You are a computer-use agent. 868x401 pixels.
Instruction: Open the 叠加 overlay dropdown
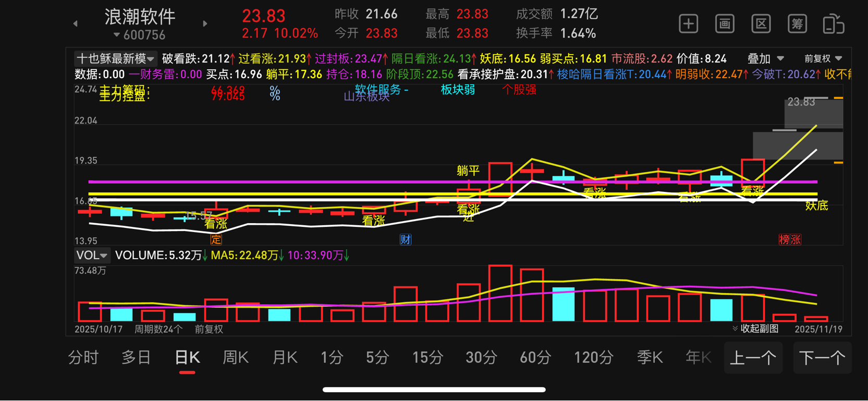point(766,58)
